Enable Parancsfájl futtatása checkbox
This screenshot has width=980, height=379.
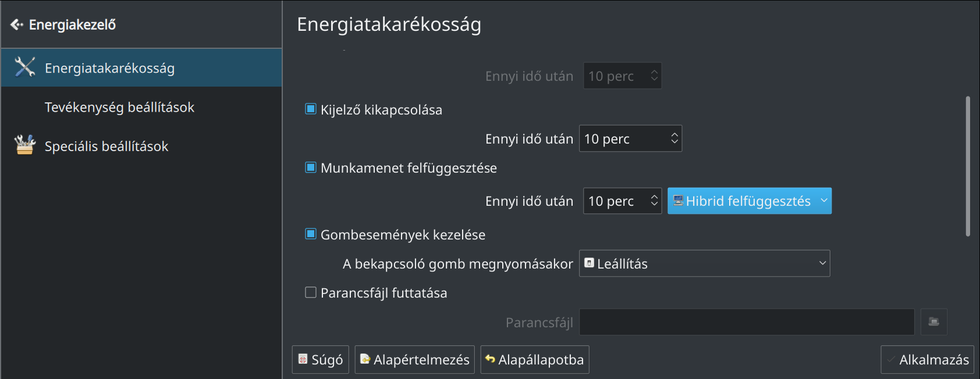311,292
